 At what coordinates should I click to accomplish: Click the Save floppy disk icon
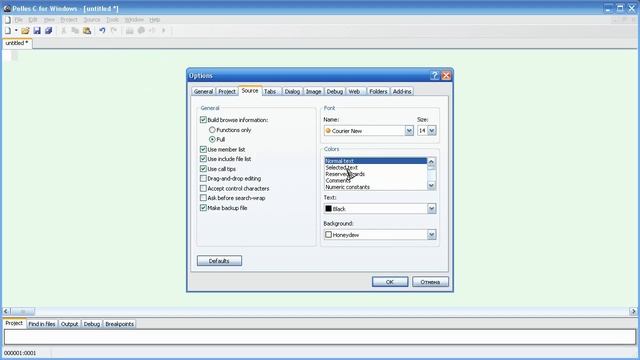tap(37, 31)
